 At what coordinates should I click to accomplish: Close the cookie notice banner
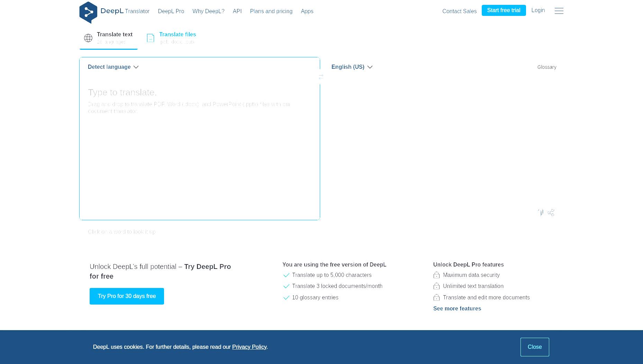[535, 347]
